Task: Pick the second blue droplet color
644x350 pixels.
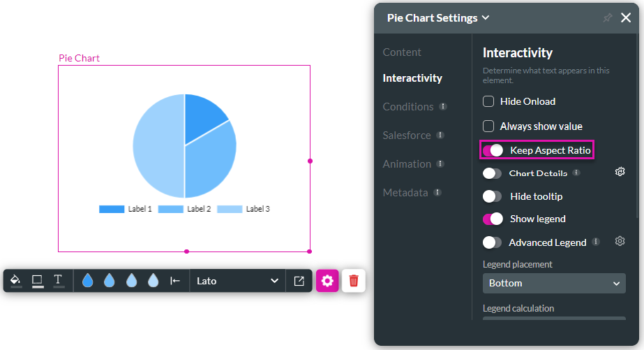Action: pyautogui.click(x=110, y=281)
